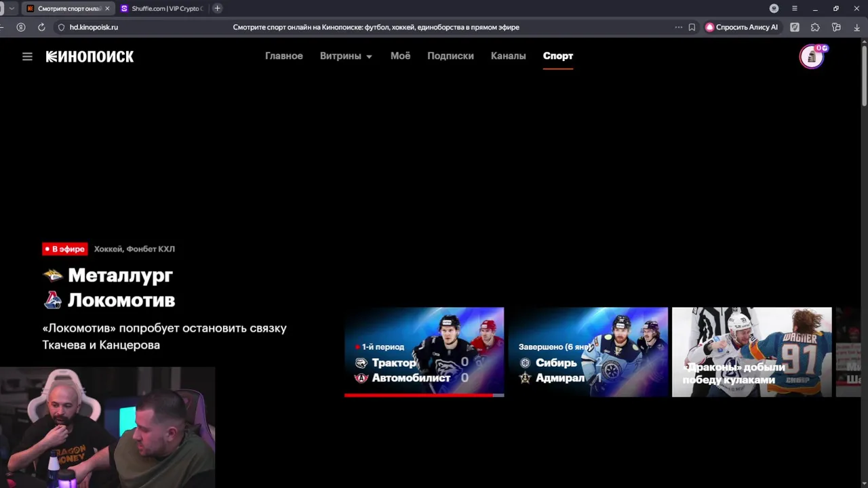The width and height of the screenshot is (868, 488).
Task: Click the hd.kinopoisk.ru address field
Action: tap(94, 27)
